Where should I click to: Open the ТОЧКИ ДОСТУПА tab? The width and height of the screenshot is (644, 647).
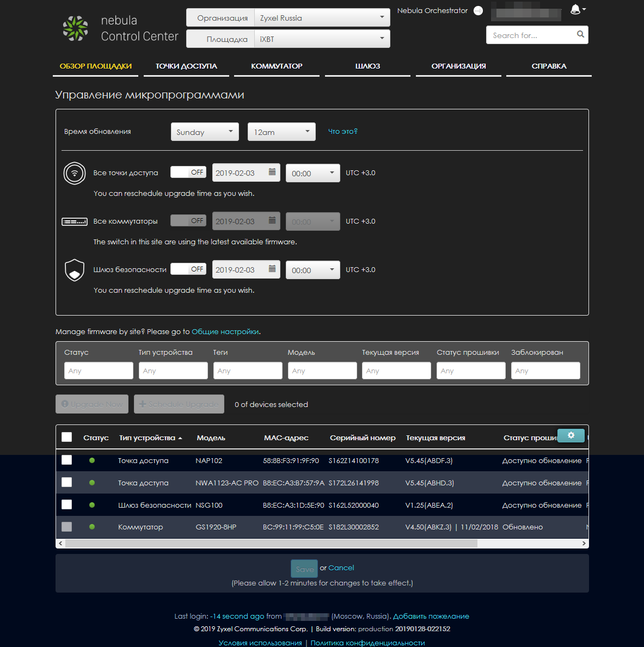pos(186,66)
